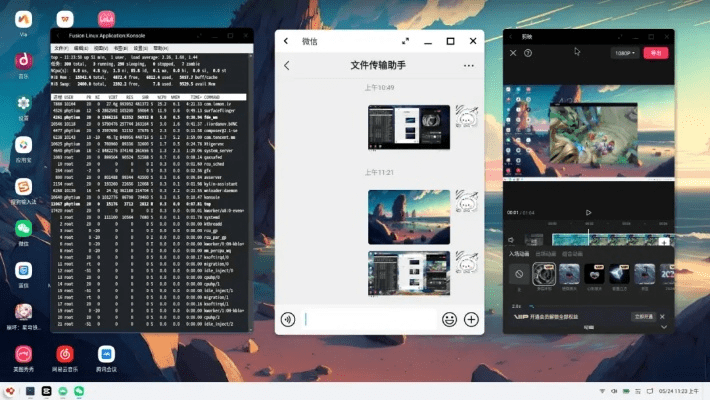Screen dimensions: 710x400
Task: Select the no-animation circle icon
Action: point(518,273)
